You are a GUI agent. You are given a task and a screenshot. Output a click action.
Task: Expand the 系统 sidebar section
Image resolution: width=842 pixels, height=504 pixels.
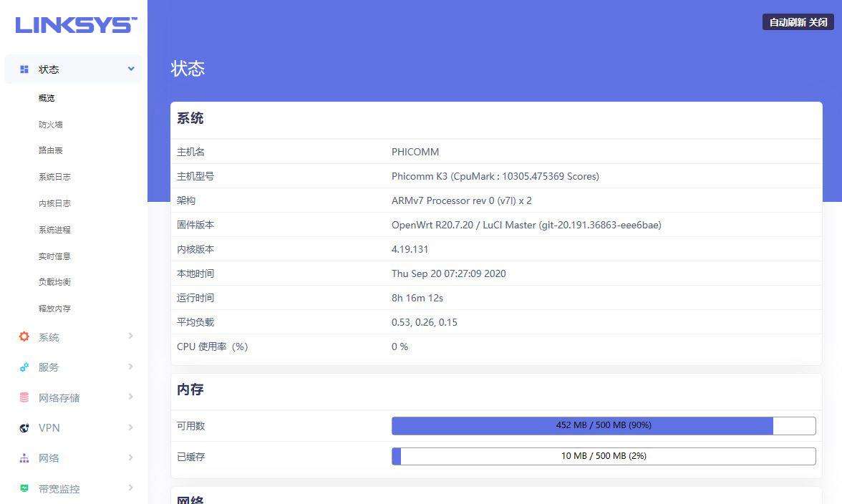point(131,336)
